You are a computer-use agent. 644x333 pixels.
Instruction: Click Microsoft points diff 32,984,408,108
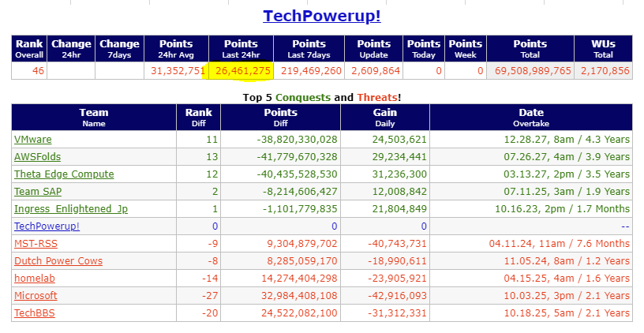click(x=299, y=296)
